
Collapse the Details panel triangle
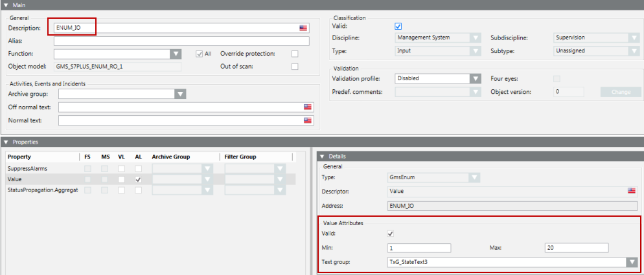point(323,156)
